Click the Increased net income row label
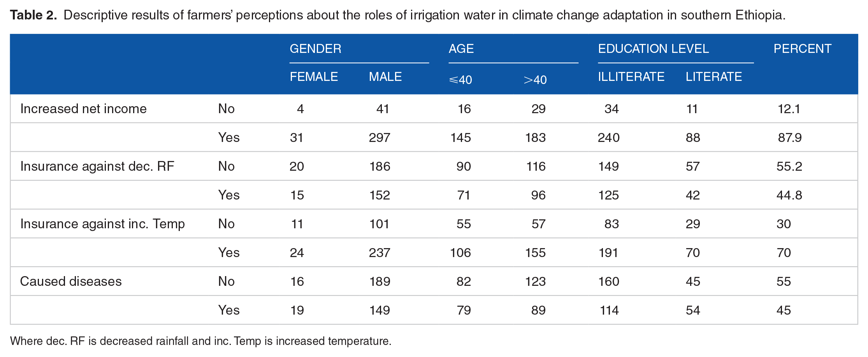Viewport: 868px width, 357px height. point(83,108)
